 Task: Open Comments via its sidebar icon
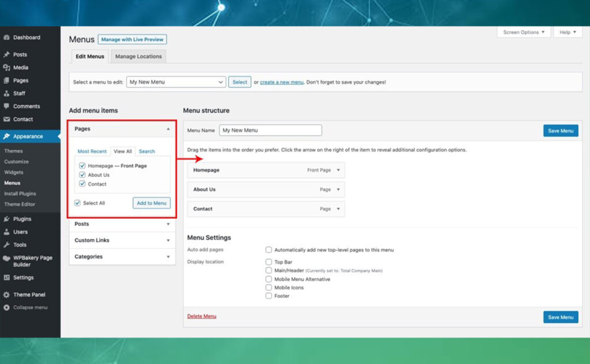[x=7, y=106]
